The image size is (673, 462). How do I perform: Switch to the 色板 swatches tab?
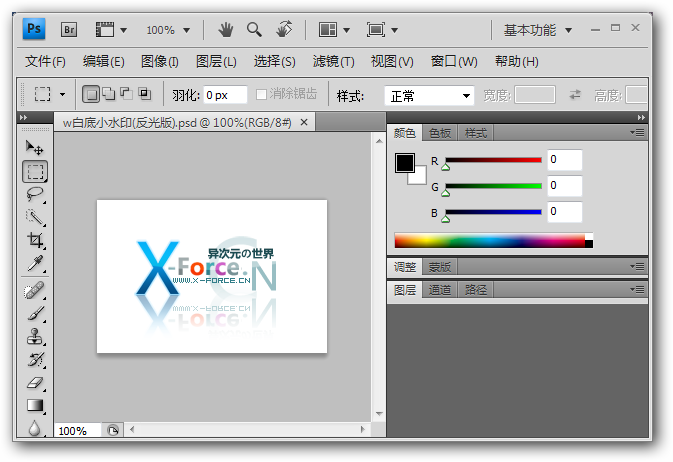(440, 133)
